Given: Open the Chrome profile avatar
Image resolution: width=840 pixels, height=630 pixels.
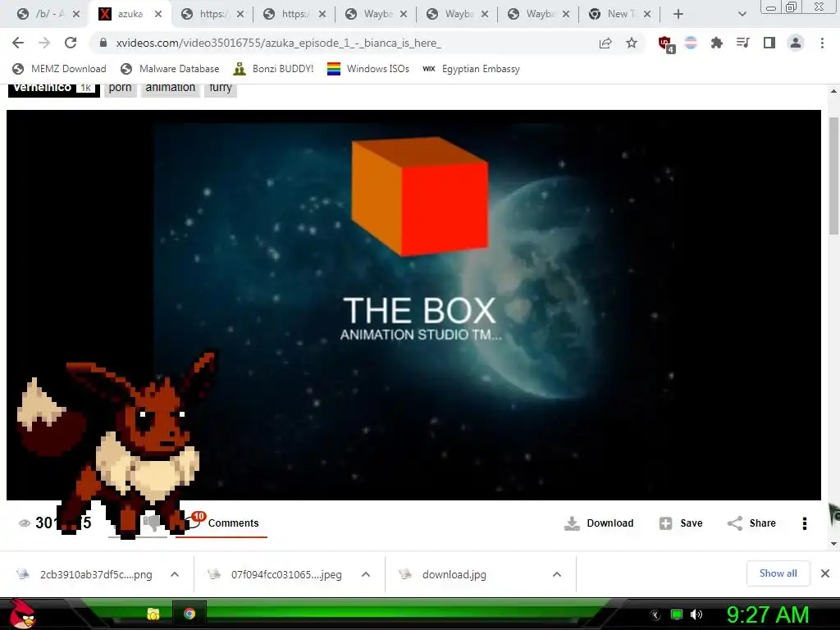Looking at the screenshot, I should pos(796,43).
